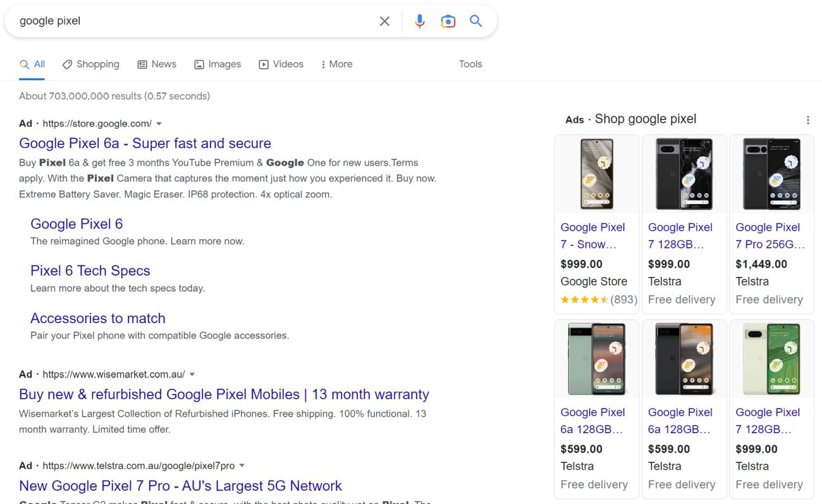Expand the arrow next to store.google.com ad

click(159, 123)
